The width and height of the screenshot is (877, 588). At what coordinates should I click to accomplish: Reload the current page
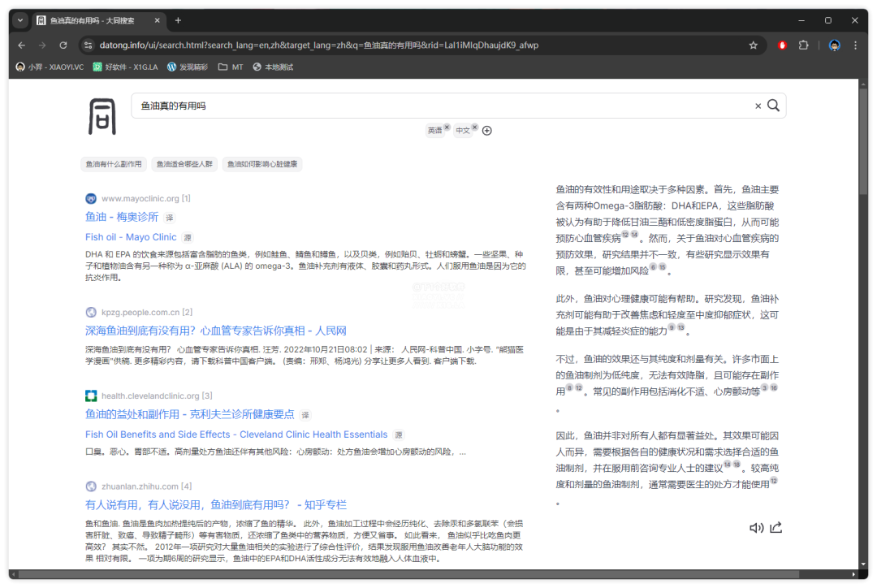[x=62, y=45]
